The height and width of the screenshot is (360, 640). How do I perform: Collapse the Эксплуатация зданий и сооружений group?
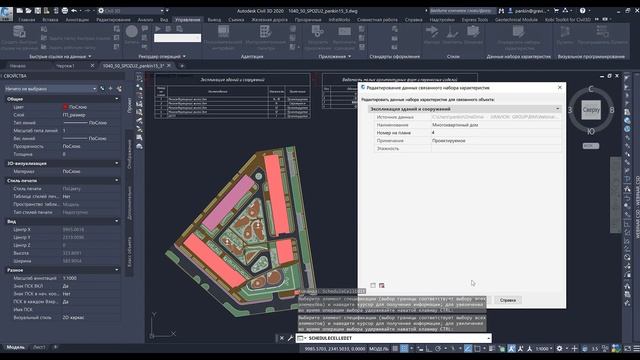(558, 109)
